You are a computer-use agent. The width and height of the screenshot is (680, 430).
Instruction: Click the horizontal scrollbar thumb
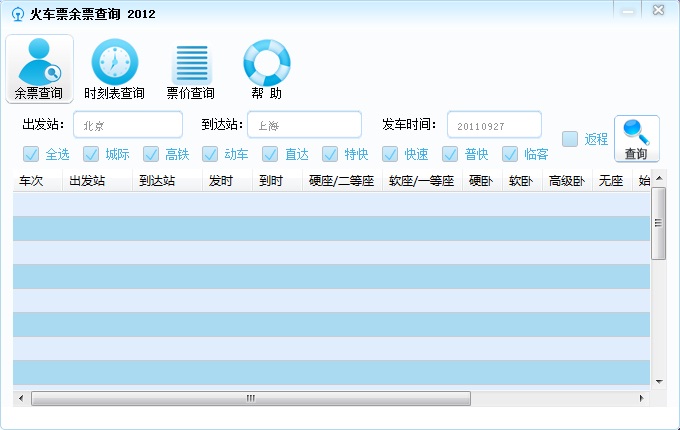tap(251, 398)
